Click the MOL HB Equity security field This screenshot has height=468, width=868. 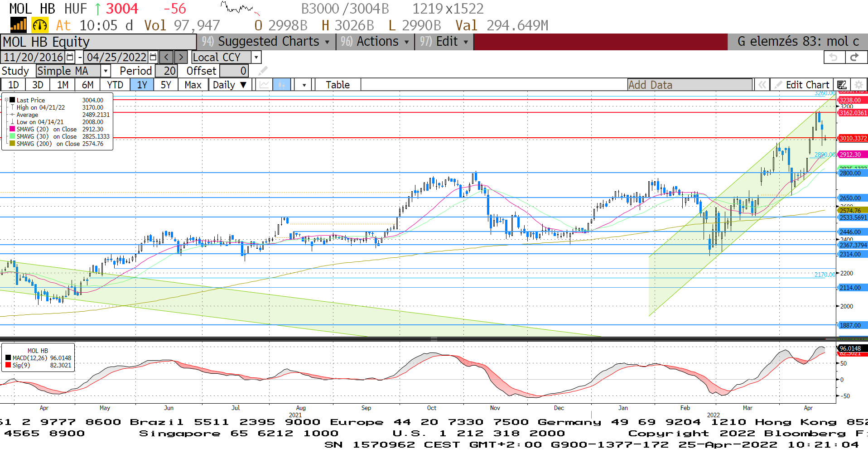tap(98, 42)
